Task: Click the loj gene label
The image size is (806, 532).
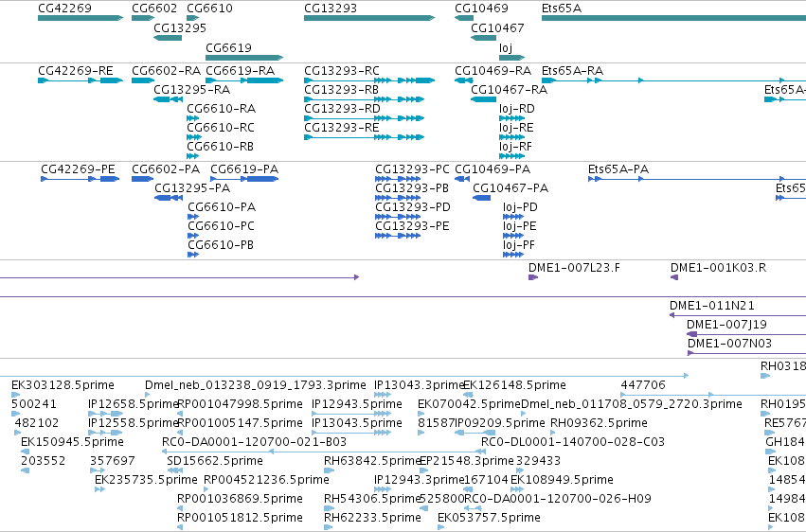Action: click(x=506, y=47)
